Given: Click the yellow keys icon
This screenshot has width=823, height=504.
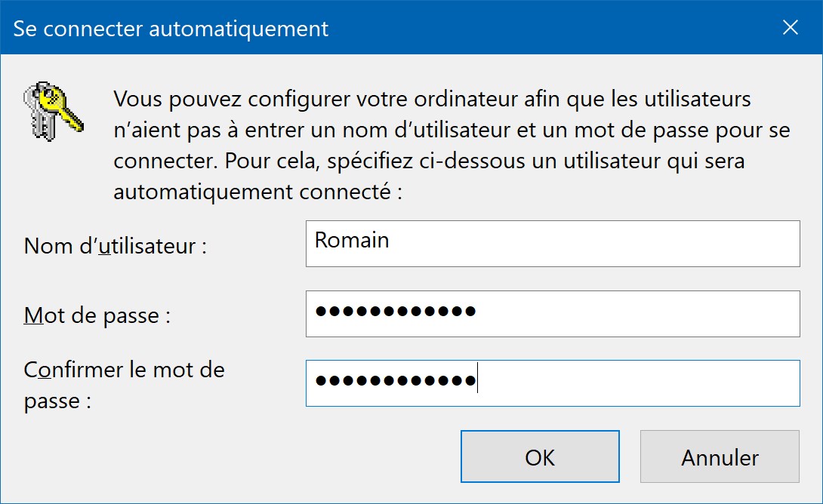Looking at the screenshot, I should pos(53,111).
